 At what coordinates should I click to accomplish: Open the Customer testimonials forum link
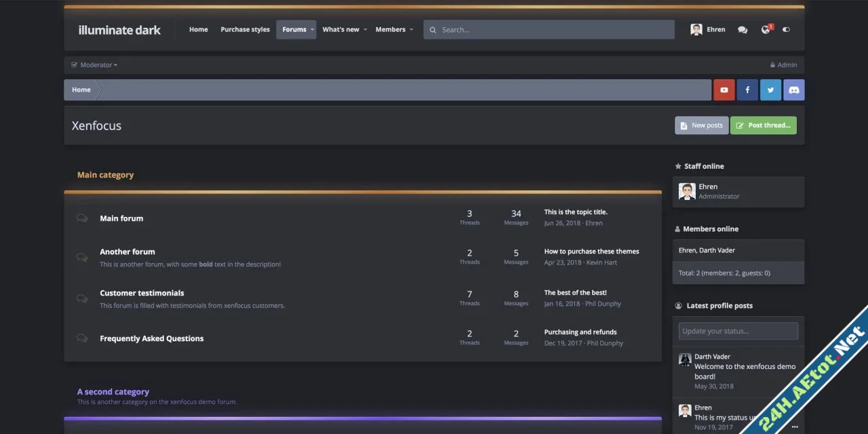point(142,293)
